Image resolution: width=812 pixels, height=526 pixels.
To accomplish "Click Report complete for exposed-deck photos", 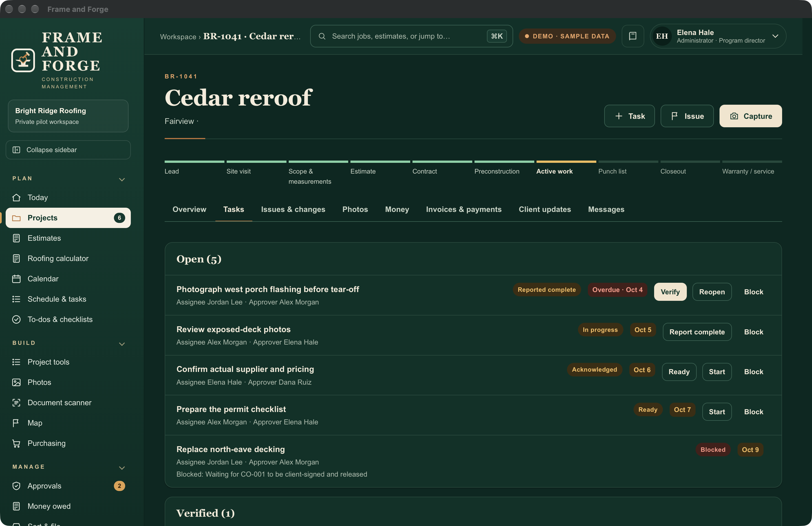I will point(697,332).
